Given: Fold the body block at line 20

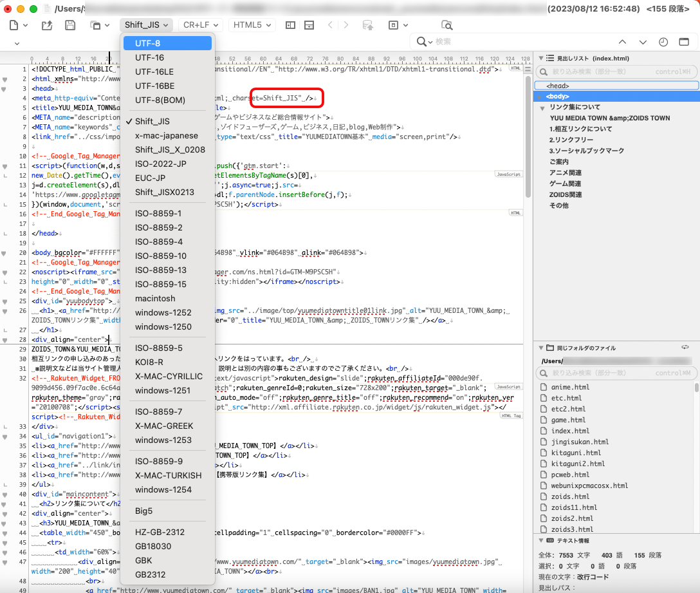Looking at the screenshot, I should (x=4, y=253).
